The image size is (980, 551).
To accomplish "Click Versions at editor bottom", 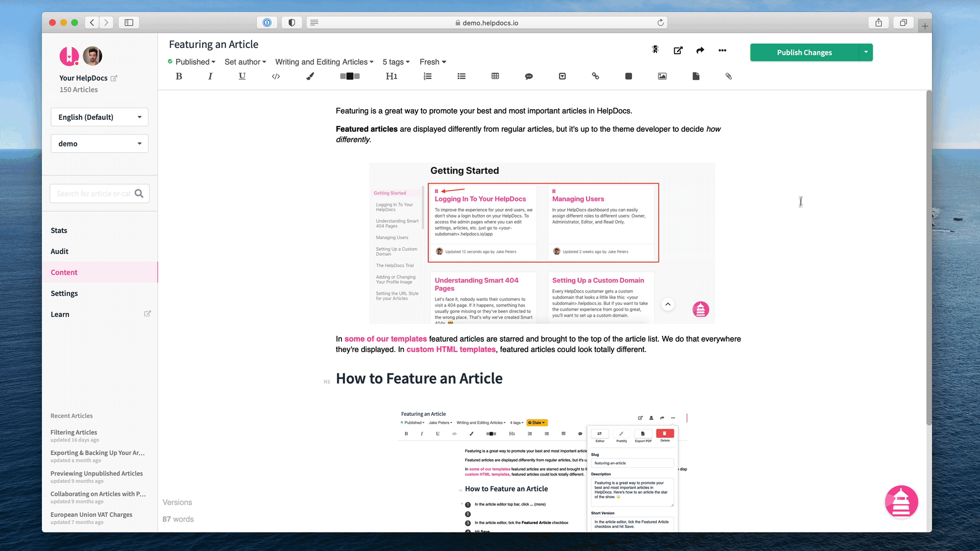I will 177,503.
